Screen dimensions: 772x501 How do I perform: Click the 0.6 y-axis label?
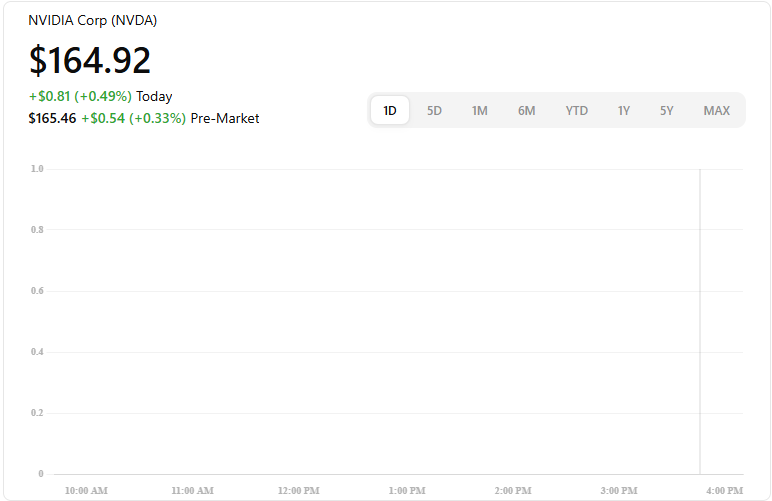click(x=37, y=291)
